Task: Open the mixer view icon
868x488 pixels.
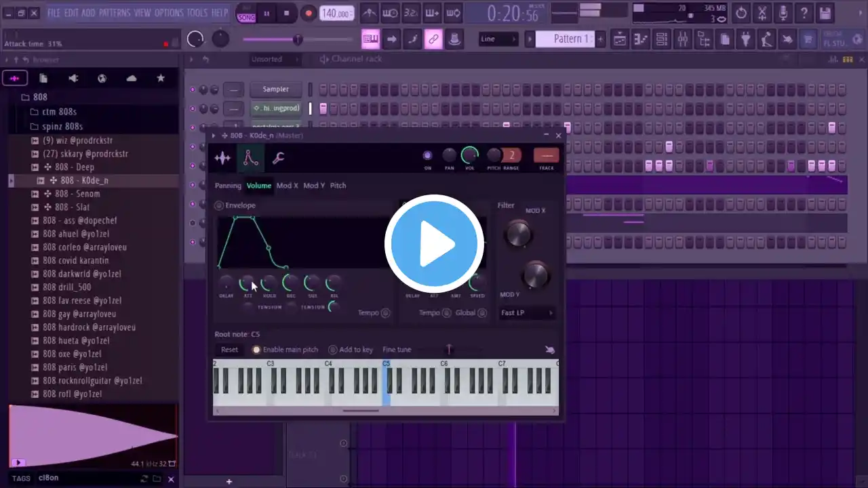Action: 683,39
